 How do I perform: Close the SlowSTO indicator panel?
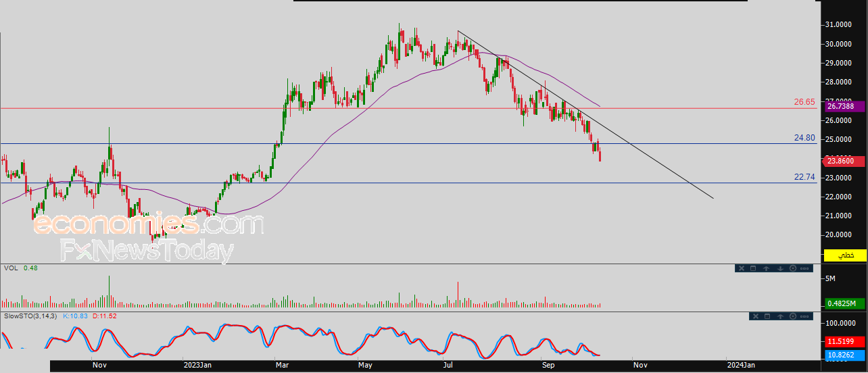point(754,316)
